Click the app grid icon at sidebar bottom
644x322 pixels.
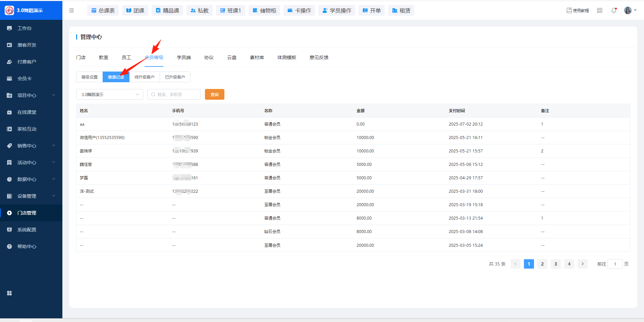[x=9, y=293]
